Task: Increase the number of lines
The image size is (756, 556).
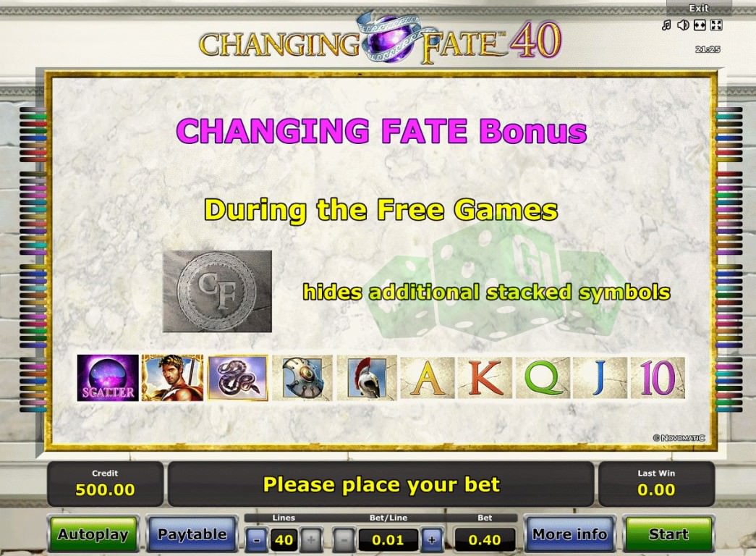Action: click(310, 539)
